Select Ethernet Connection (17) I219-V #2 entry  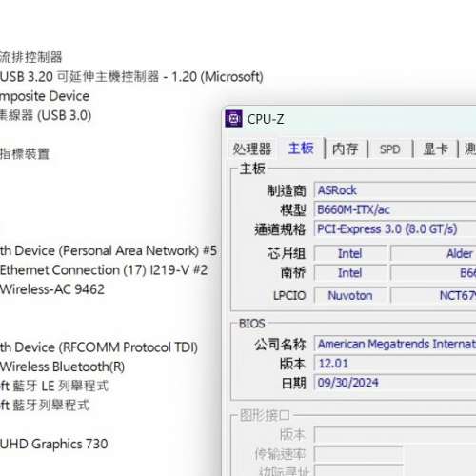104,270
